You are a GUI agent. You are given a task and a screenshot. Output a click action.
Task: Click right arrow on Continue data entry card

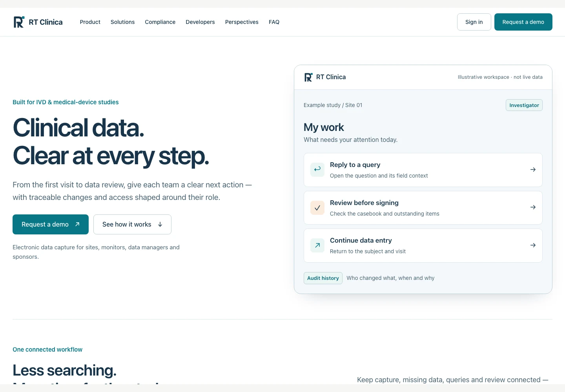[x=533, y=245]
